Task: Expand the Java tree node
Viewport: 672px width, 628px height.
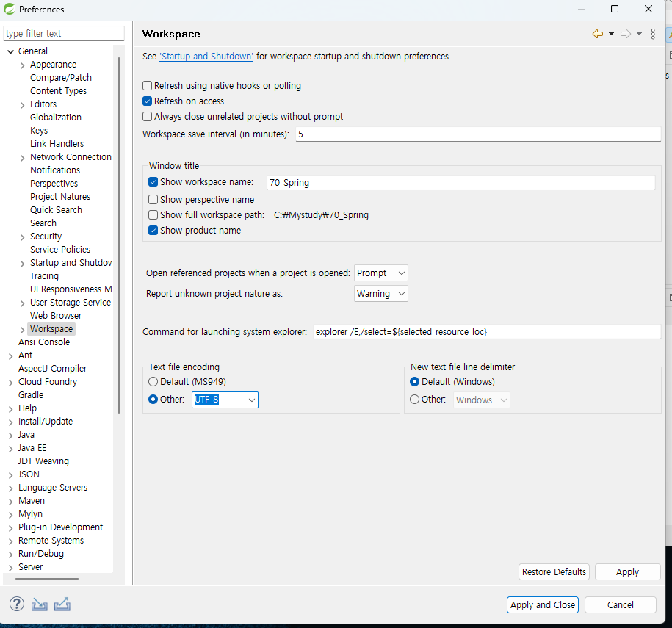Action: 11,436
